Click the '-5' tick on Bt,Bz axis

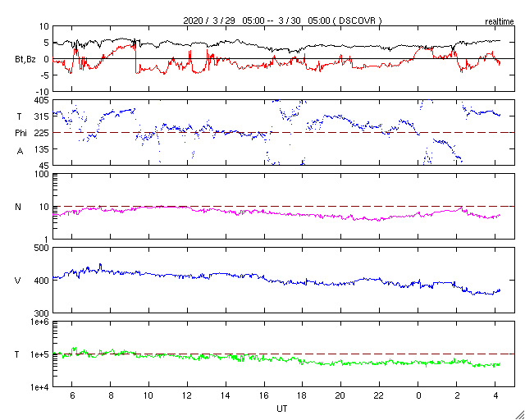tap(45, 75)
